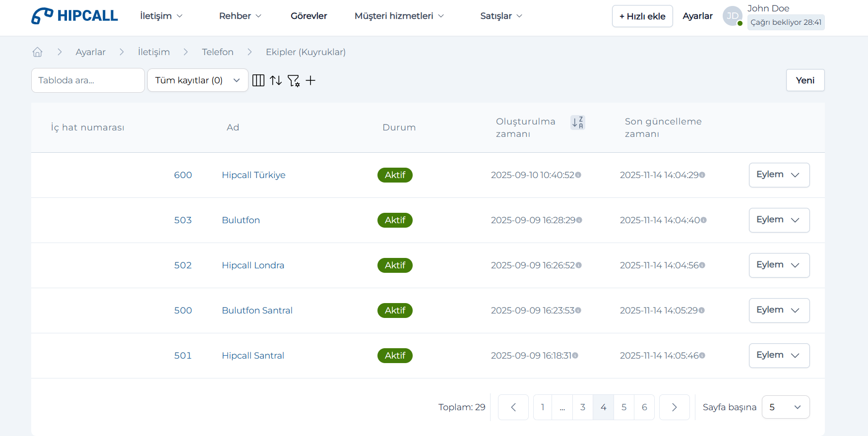Click the plus icon beside filter
Viewport: 868px width, 436px height.
tap(310, 80)
